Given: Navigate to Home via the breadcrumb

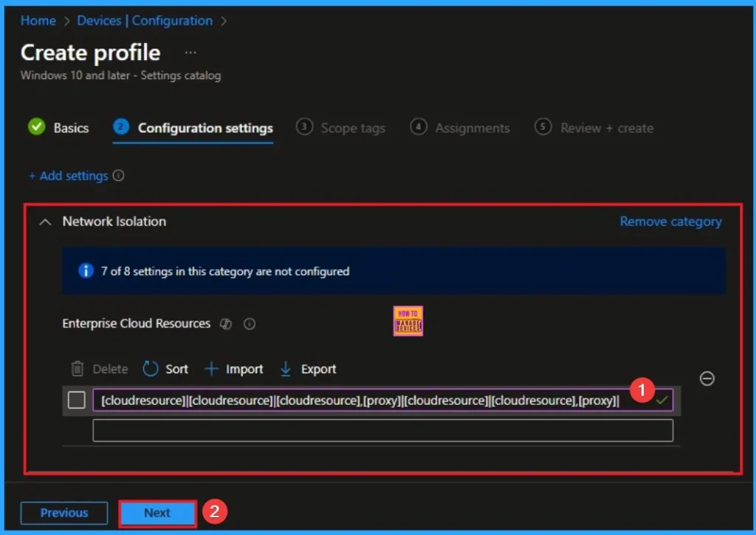Looking at the screenshot, I should pyautogui.click(x=38, y=21).
